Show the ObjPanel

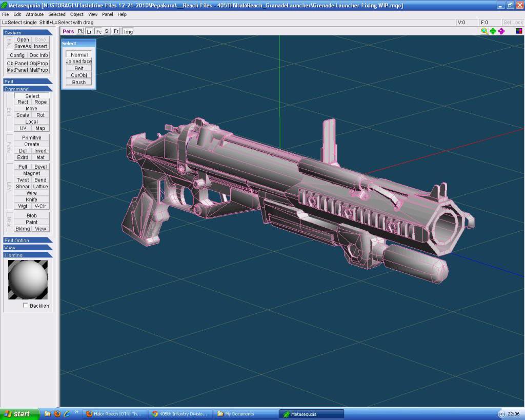point(17,63)
